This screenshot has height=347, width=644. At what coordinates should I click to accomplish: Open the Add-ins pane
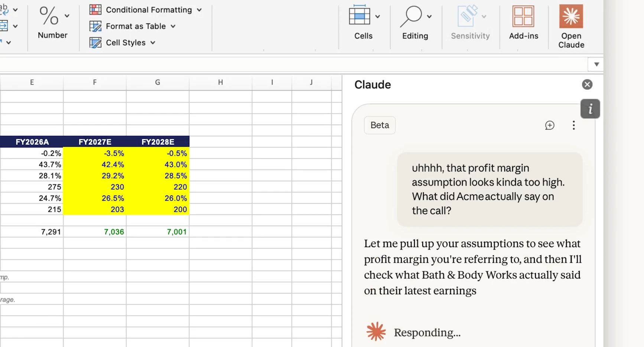coord(524,22)
